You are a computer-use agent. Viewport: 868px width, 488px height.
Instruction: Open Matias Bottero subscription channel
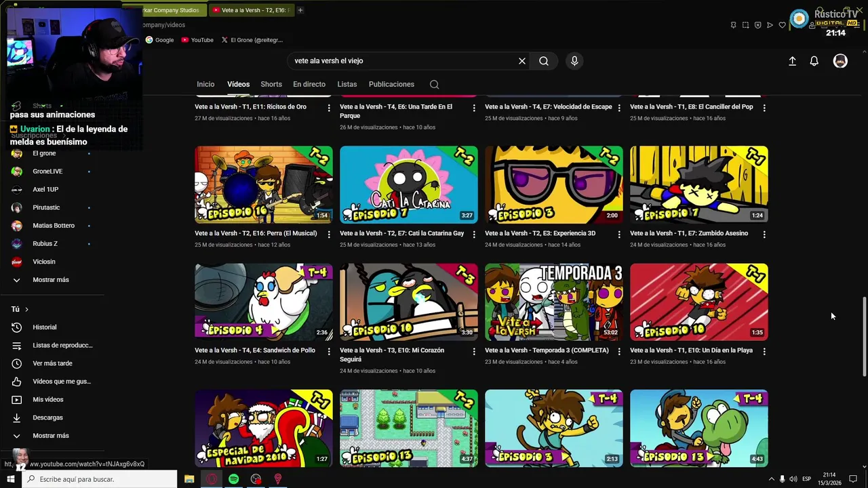pos(52,226)
